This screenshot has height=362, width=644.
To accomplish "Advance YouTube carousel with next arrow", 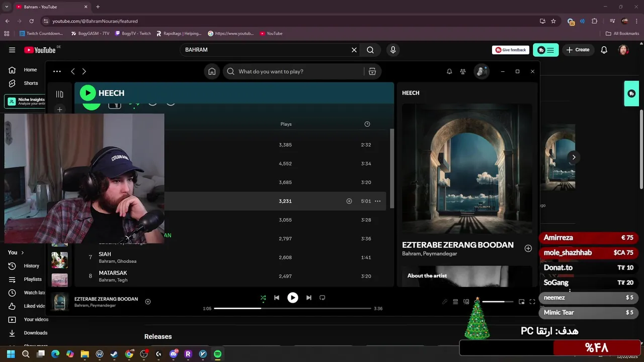I will (574, 157).
